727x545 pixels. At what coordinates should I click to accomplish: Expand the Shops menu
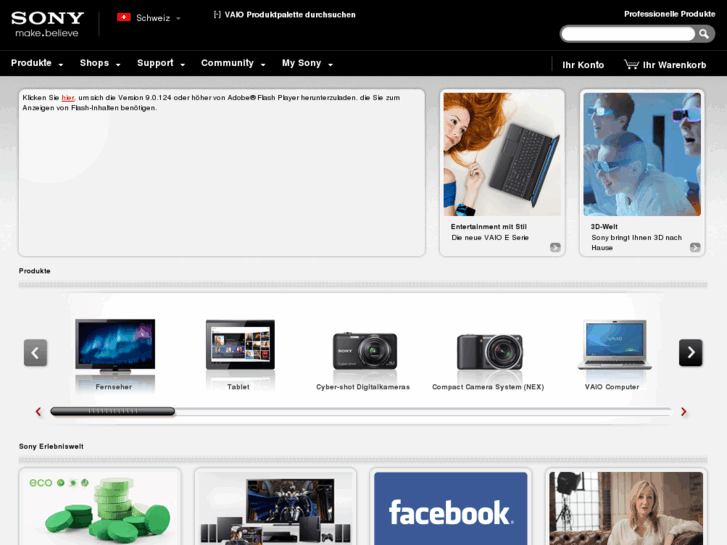pyautogui.click(x=100, y=63)
